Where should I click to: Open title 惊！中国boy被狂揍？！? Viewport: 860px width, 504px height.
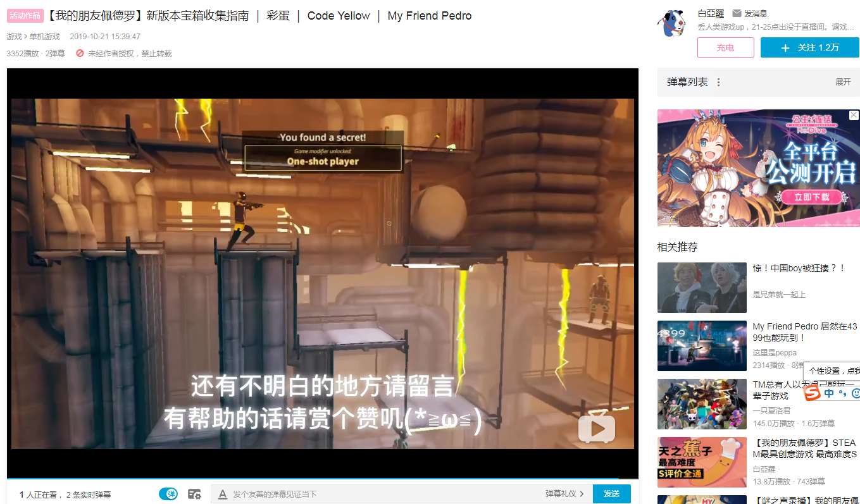[799, 268]
